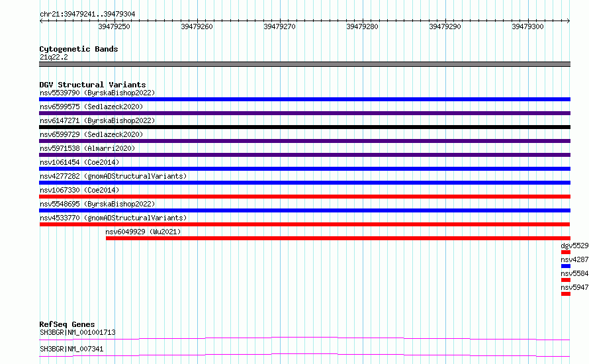
Task: Click the short red bar under nsv5584
Action: (566, 280)
